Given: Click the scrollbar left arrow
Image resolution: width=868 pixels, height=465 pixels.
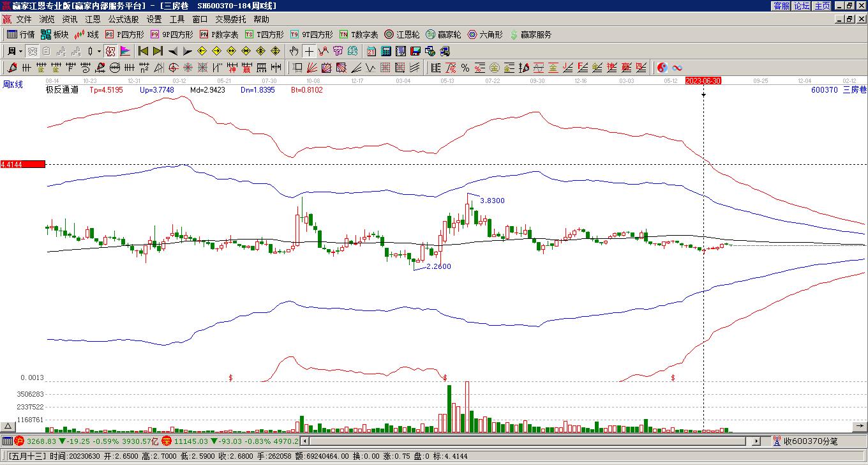Looking at the screenshot, I should (x=304, y=441).
